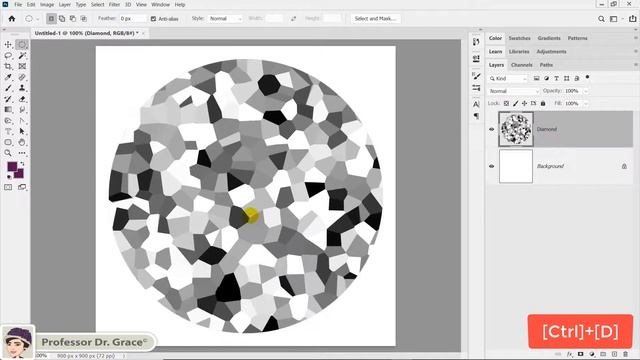This screenshot has width=640, height=360.
Task: Select the Brush tool
Action: [x=8, y=88]
